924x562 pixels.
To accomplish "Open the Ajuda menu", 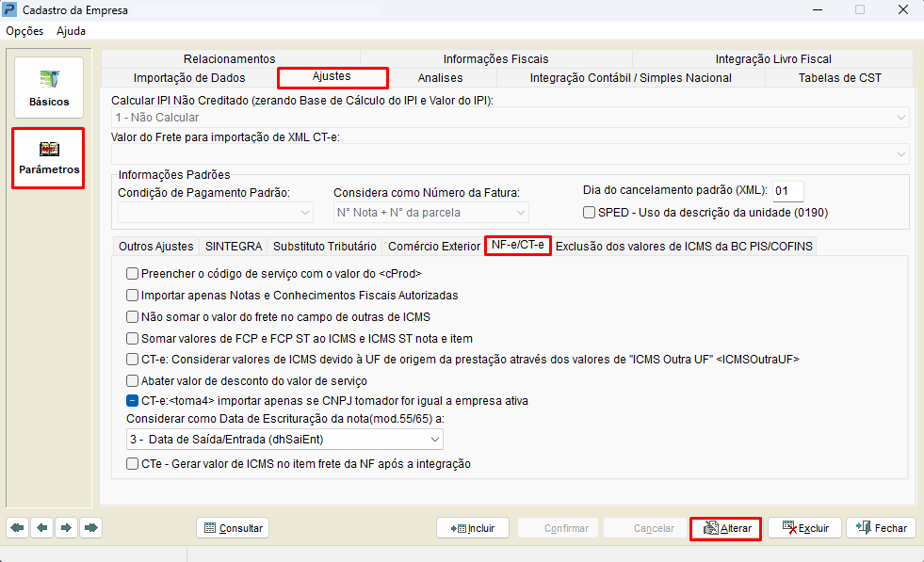I will tap(72, 31).
